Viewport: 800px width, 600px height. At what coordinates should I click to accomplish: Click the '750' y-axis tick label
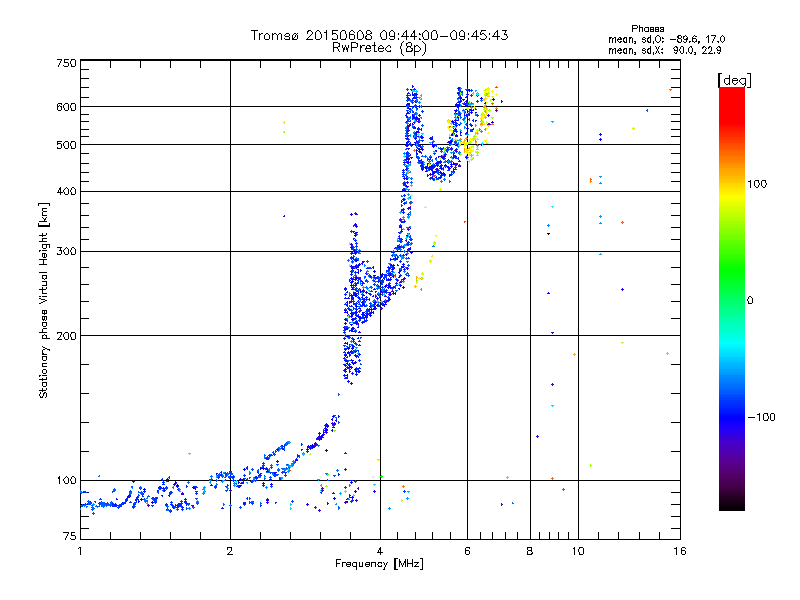(66, 63)
